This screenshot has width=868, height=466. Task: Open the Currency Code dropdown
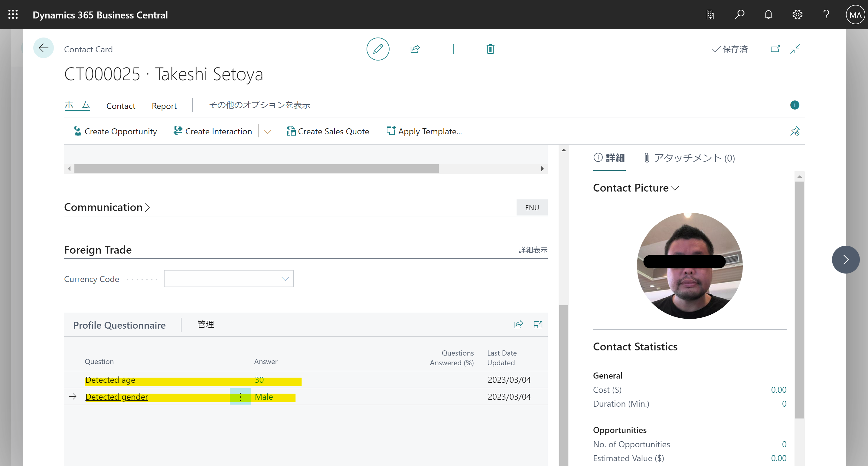pos(285,278)
